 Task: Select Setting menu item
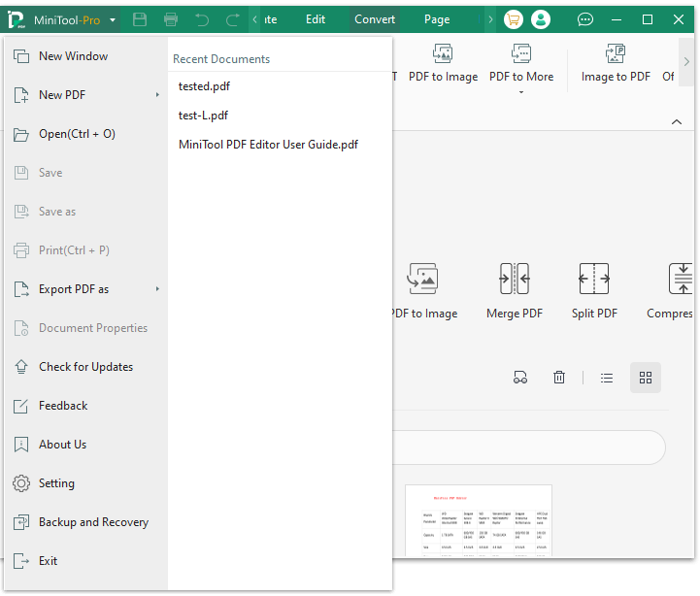pyautogui.click(x=85, y=483)
